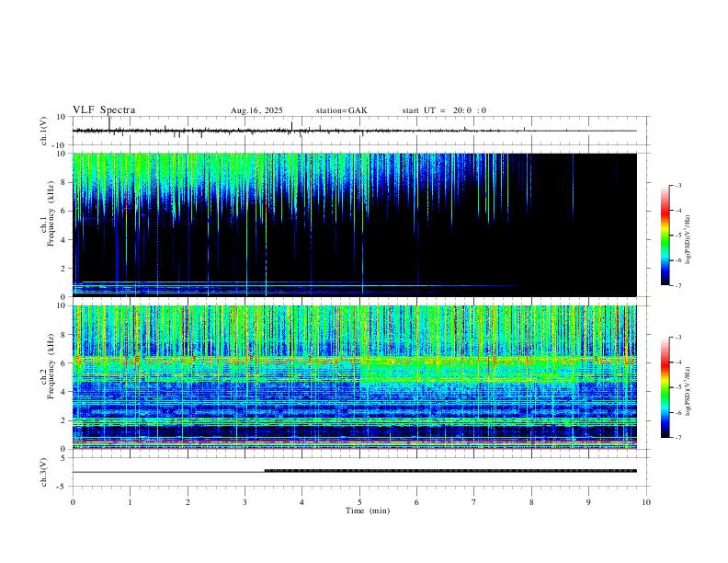This screenshot has width=728, height=563.
Task: Click the date 'Aug.16, 2025'
Action: coord(256,110)
